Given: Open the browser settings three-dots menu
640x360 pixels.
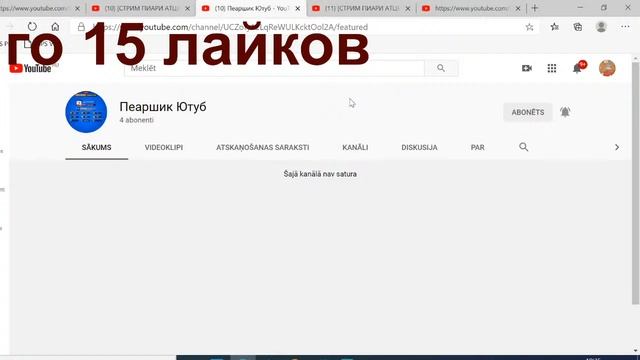Looking at the screenshot, I should 625,27.
